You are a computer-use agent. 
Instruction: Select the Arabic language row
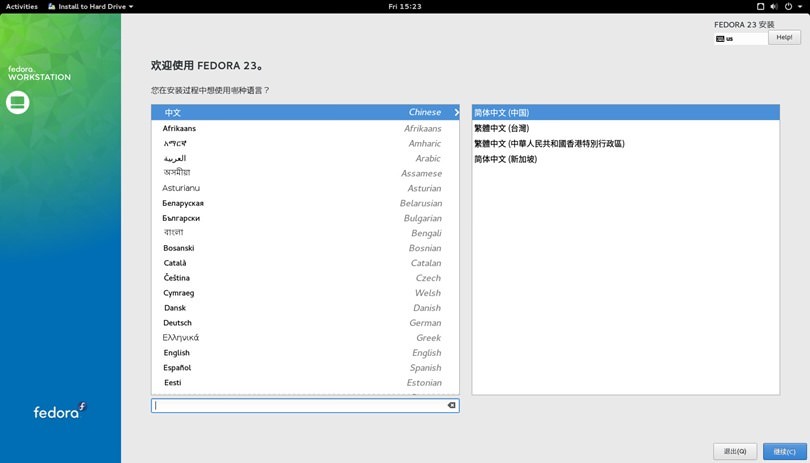pos(305,158)
